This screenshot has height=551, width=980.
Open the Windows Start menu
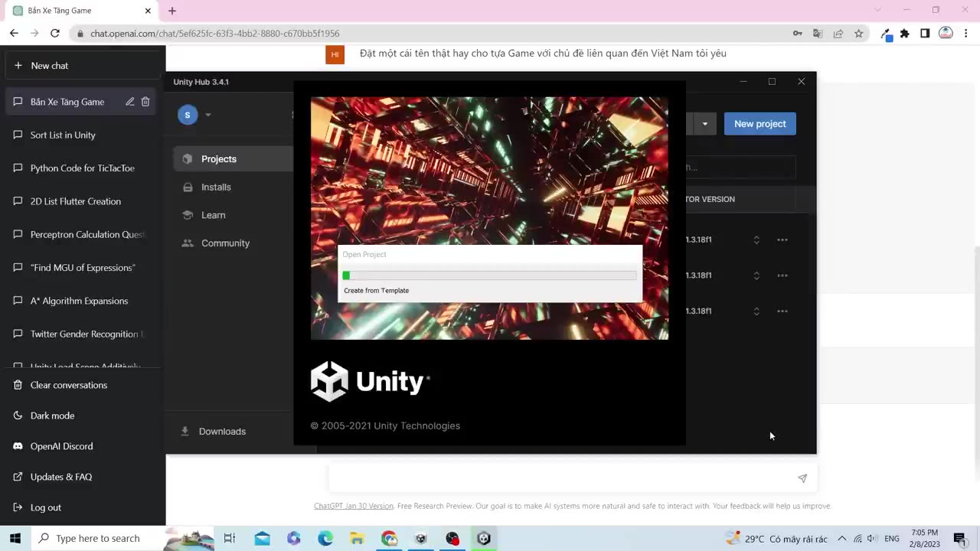coord(15,538)
